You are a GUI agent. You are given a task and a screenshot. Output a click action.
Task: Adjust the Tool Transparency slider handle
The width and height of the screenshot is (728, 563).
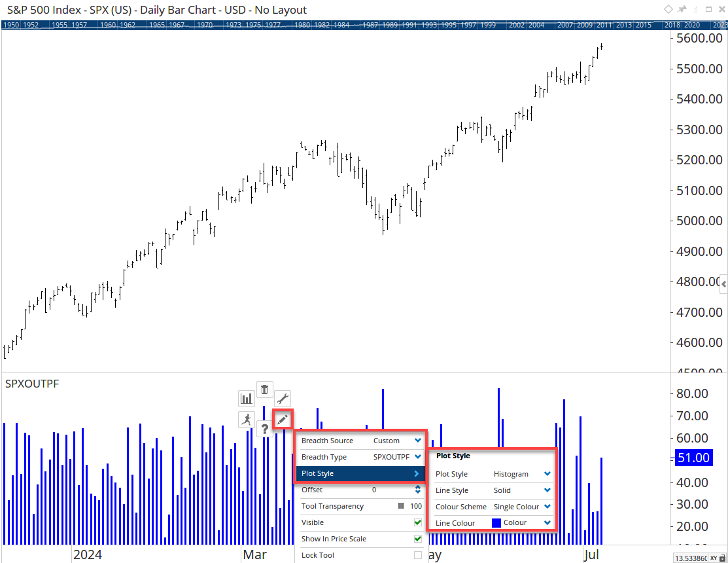[x=401, y=506]
